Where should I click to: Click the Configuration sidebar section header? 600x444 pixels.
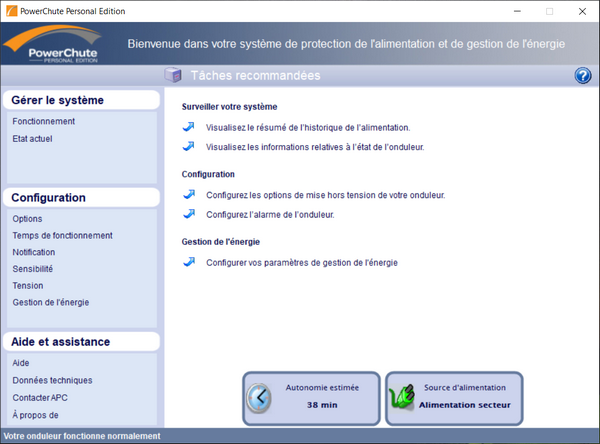tap(81, 198)
